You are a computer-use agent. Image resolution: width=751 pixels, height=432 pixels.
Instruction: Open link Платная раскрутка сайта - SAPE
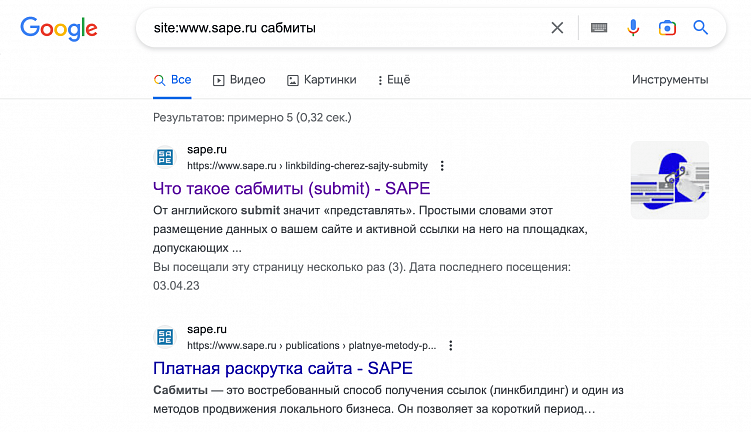[x=283, y=368]
